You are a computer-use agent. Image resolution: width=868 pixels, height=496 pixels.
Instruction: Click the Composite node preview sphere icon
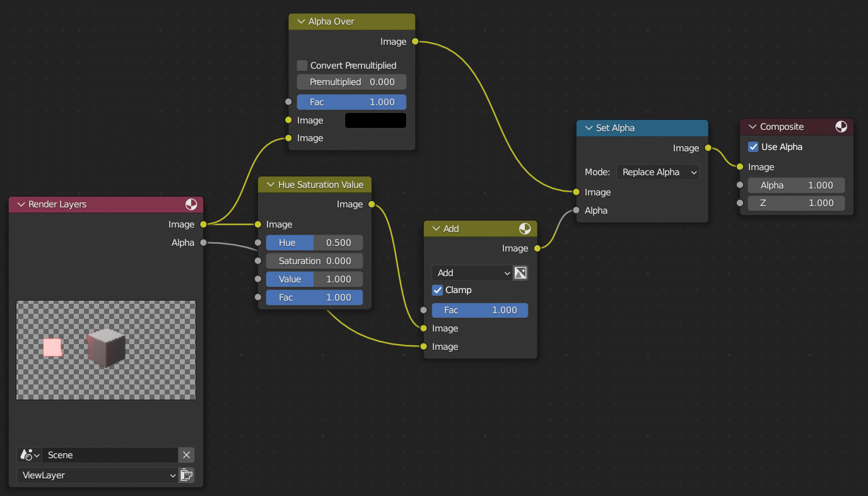[x=841, y=127]
